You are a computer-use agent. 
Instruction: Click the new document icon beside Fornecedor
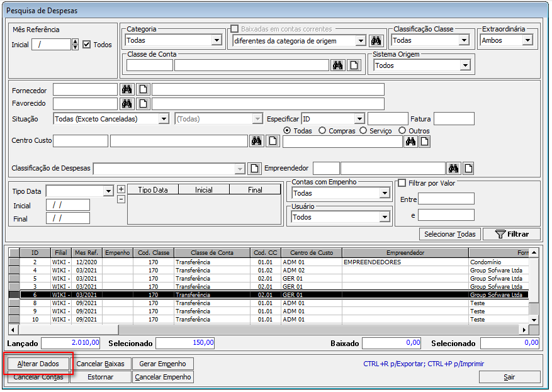(x=143, y=89)
